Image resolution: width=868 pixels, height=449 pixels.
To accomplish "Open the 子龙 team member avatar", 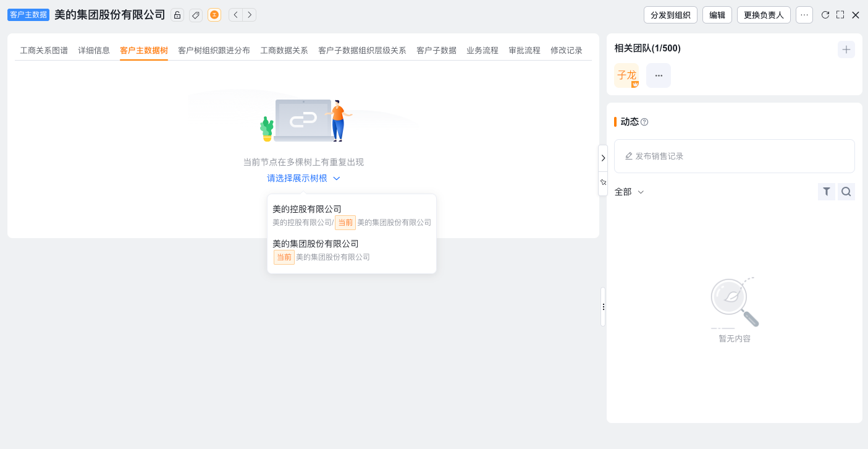I will click(x=626, y=75).
